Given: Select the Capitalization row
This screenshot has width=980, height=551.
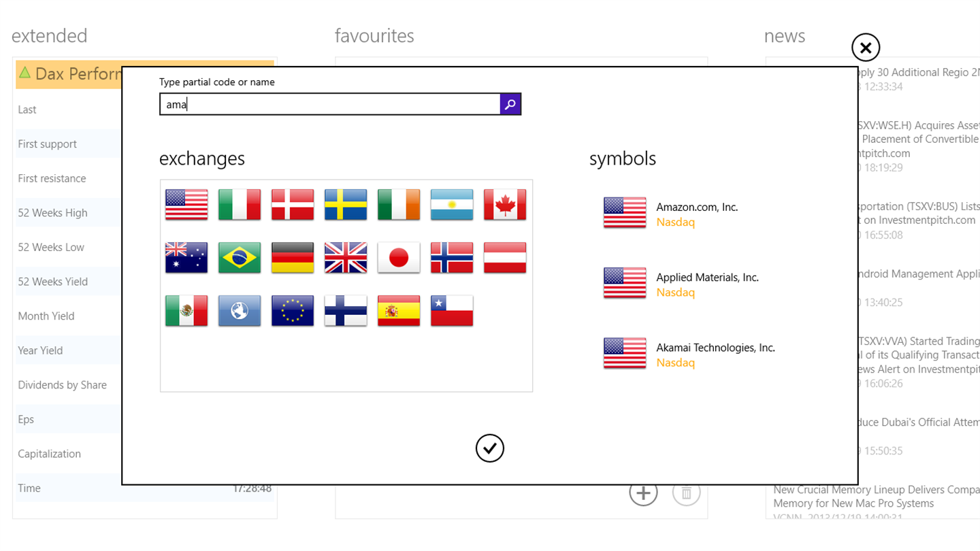Looking at the screenshot, I should coord(69,454).
